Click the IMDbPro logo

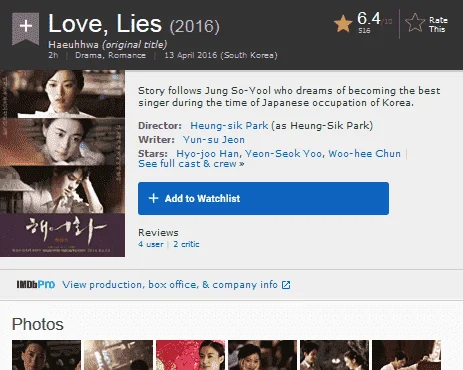(36, 285)
